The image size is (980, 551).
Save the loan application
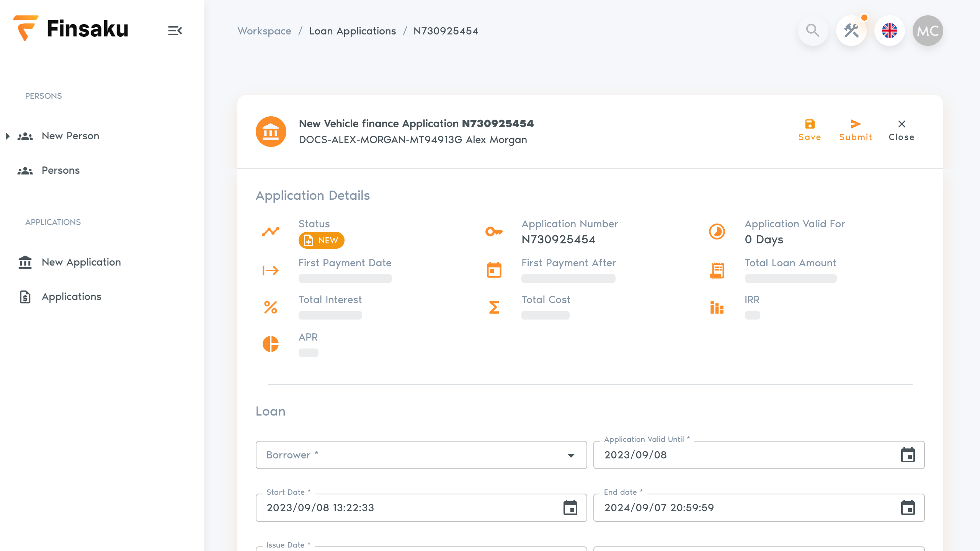[810, 130]
